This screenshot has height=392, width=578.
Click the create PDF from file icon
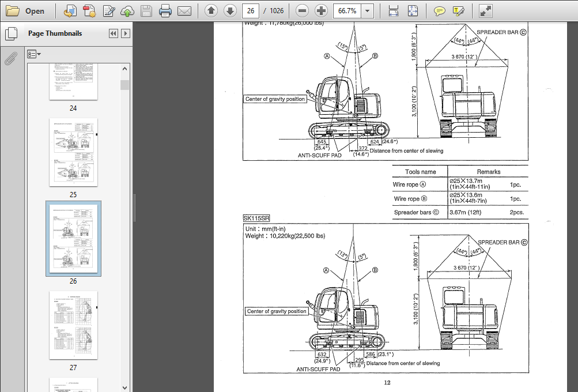70,11
